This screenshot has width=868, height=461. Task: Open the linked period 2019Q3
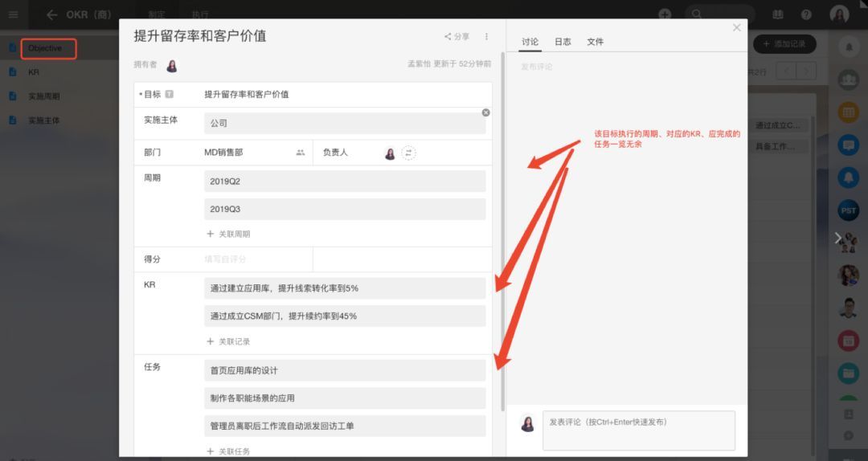[345, 209]
